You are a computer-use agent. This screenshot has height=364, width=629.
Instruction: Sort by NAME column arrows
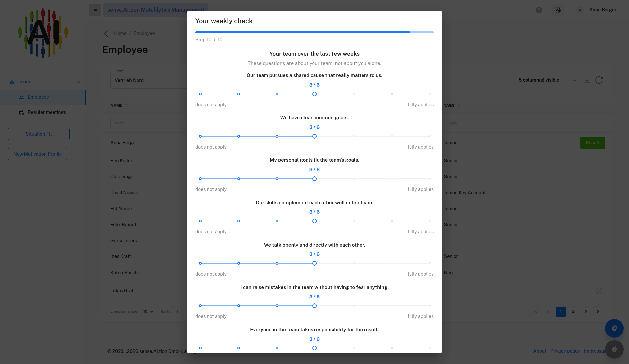127,105
